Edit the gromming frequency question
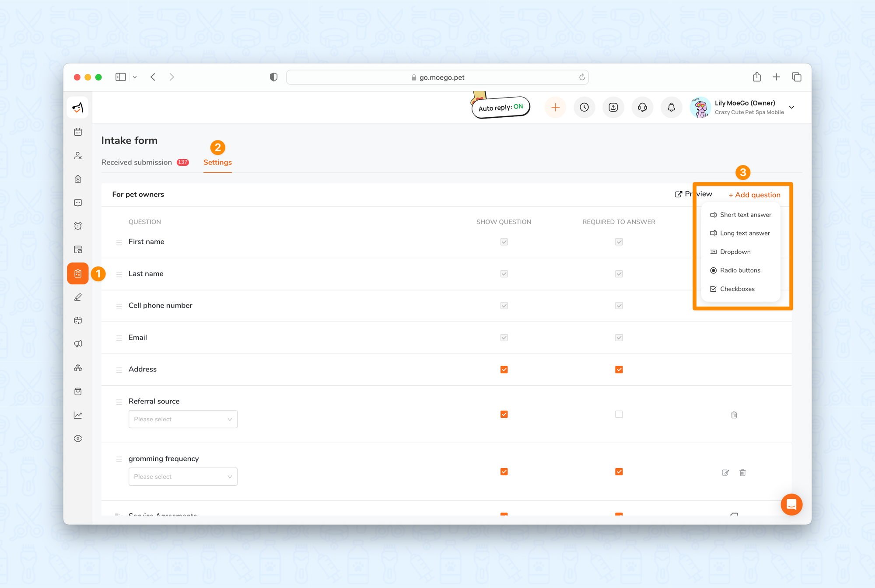Image resolution: width=875 pixels, height=588 pixels. pyautogui.click(x=725, y=472)
